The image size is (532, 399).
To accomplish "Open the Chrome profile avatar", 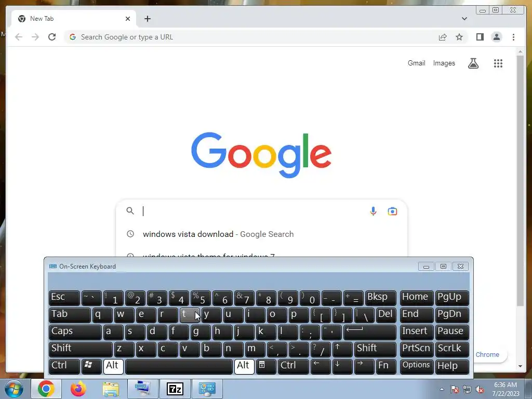I will click(496, 37).
